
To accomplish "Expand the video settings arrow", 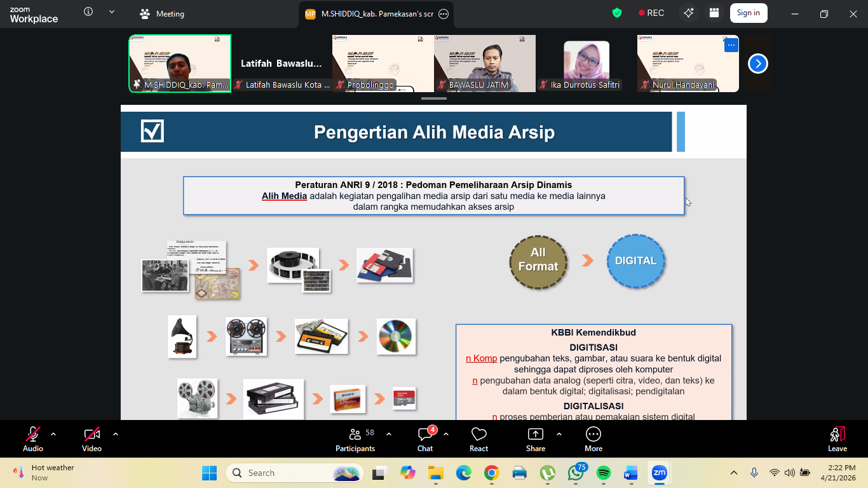I will click(x=116, y=434).
